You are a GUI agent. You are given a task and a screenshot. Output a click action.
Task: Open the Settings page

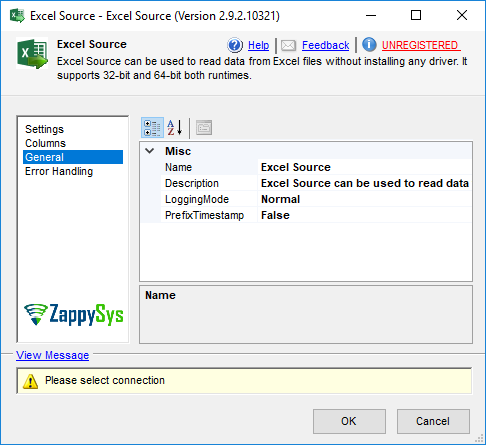[44, 129]
